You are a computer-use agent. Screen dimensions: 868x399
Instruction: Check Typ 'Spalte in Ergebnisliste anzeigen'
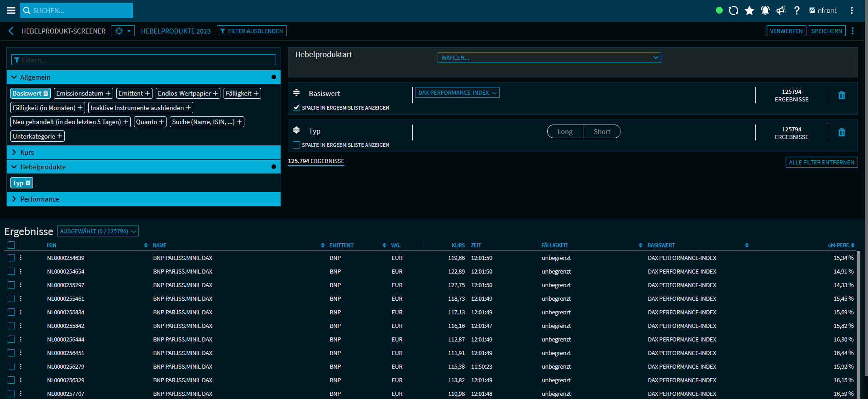coord(296,145)
